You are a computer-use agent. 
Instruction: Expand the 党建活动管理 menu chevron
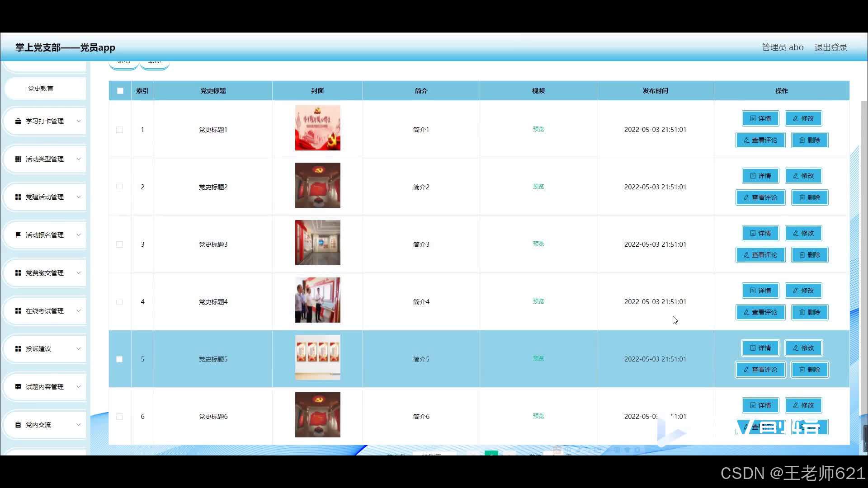pos(79,197)
